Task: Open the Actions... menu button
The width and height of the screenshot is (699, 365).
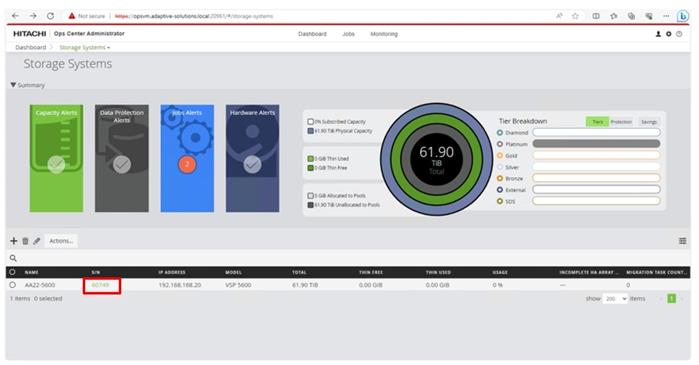Action: coord(61,241)
